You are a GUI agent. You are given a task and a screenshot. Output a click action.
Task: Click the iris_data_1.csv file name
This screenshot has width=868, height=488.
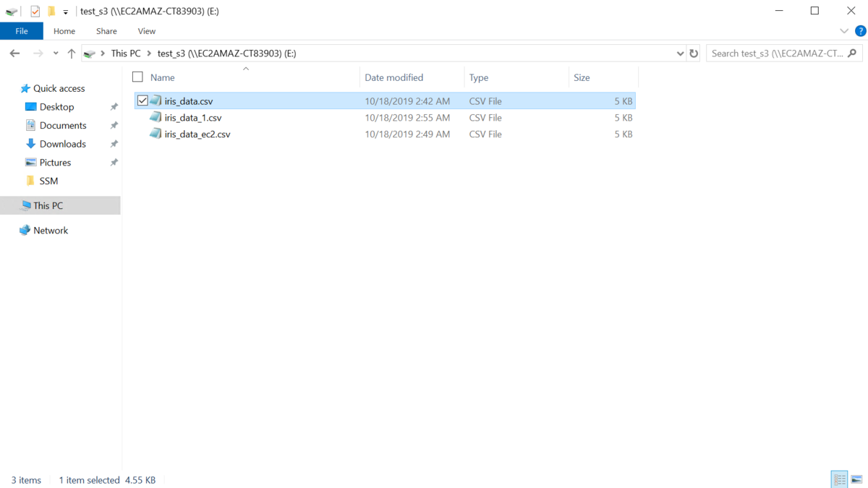(193, 118)
